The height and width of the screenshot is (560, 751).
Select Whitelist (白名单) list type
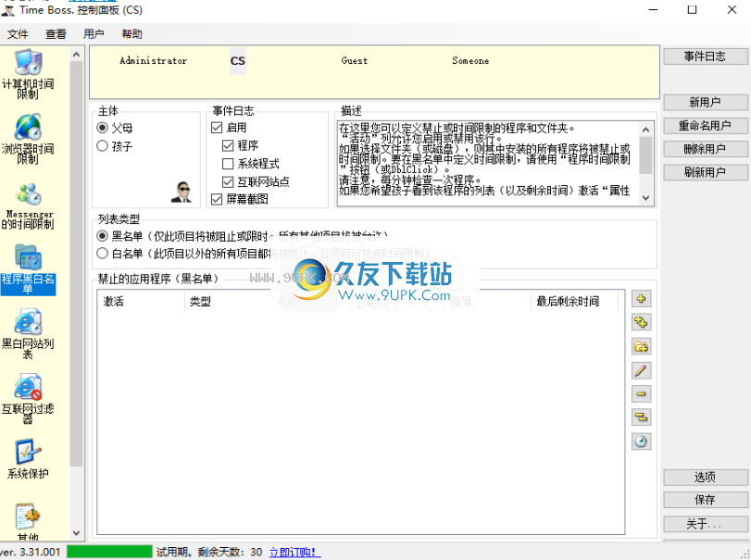tap(102, 254)
